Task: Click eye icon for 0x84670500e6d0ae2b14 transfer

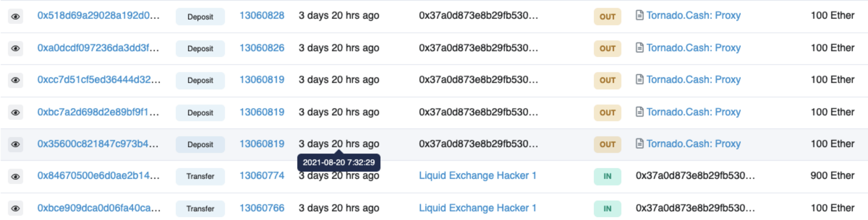Action: tap(15, 177)
